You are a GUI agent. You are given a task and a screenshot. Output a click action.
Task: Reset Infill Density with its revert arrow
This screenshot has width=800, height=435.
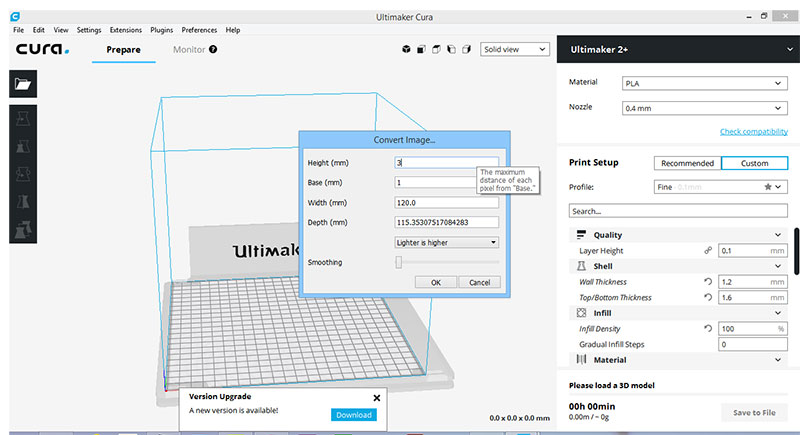coord(708,328)
